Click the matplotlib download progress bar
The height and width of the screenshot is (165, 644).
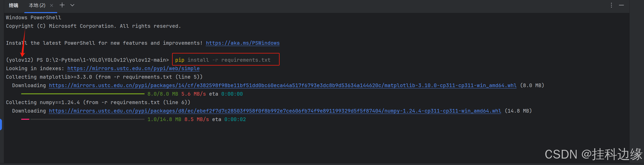[x=83, y=94]
